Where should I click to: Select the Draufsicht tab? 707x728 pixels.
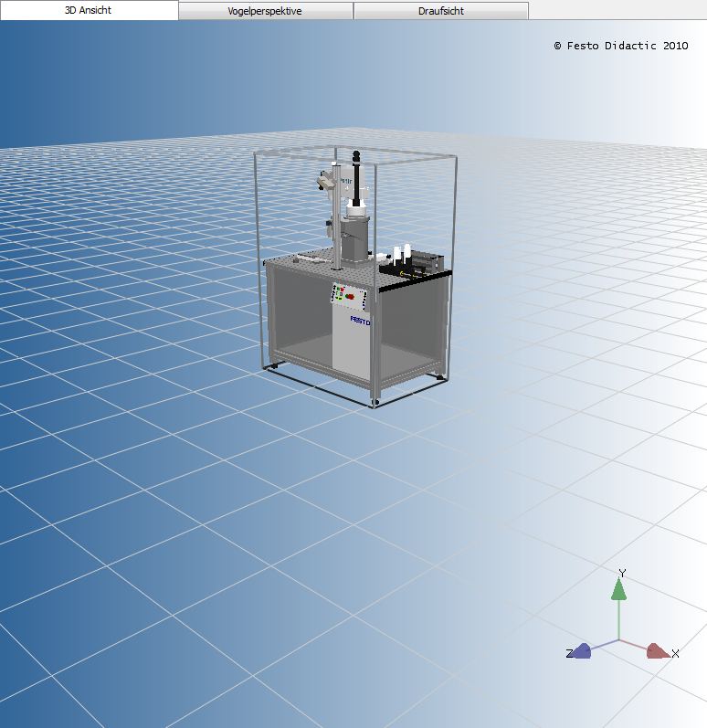[440, 11]
